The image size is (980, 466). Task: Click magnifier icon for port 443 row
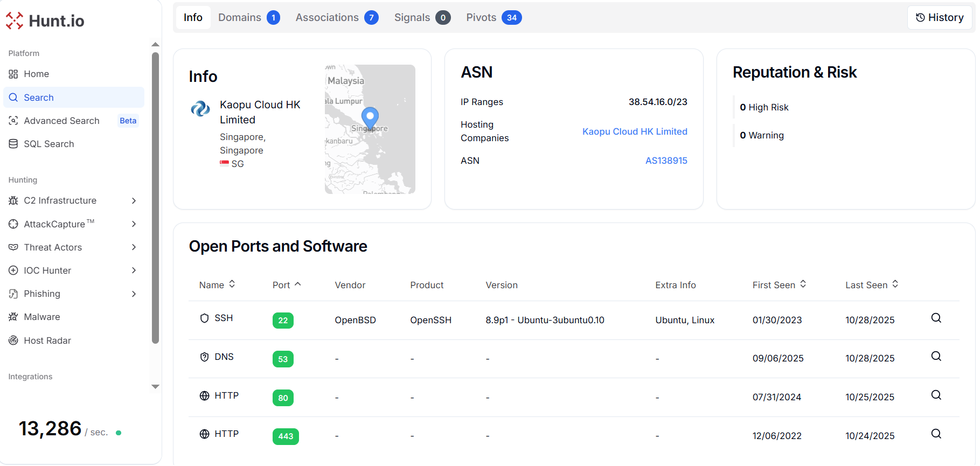tap(936, 434)
